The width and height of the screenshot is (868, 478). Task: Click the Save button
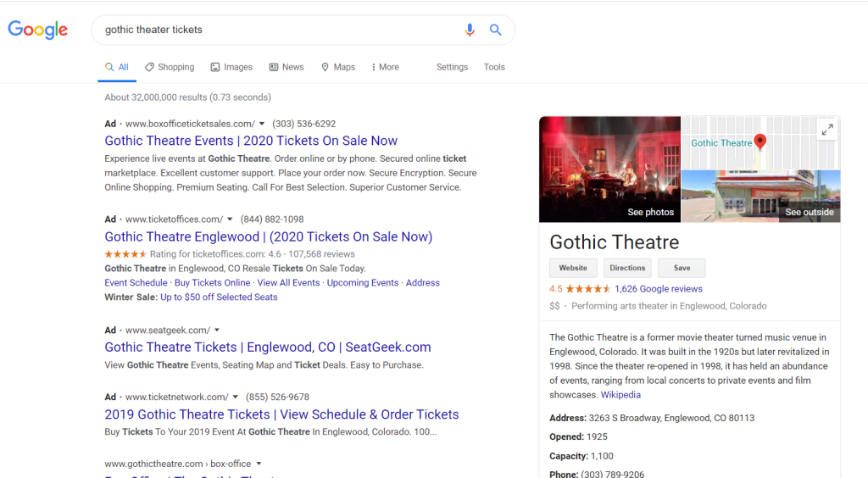pyautogui.click(x=682, y=268)
